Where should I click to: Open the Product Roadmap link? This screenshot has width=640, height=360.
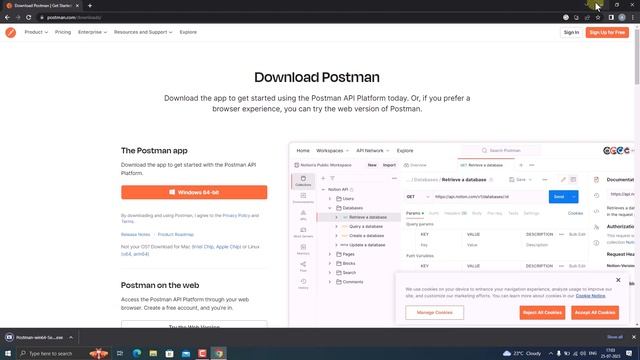click(176, 235)
